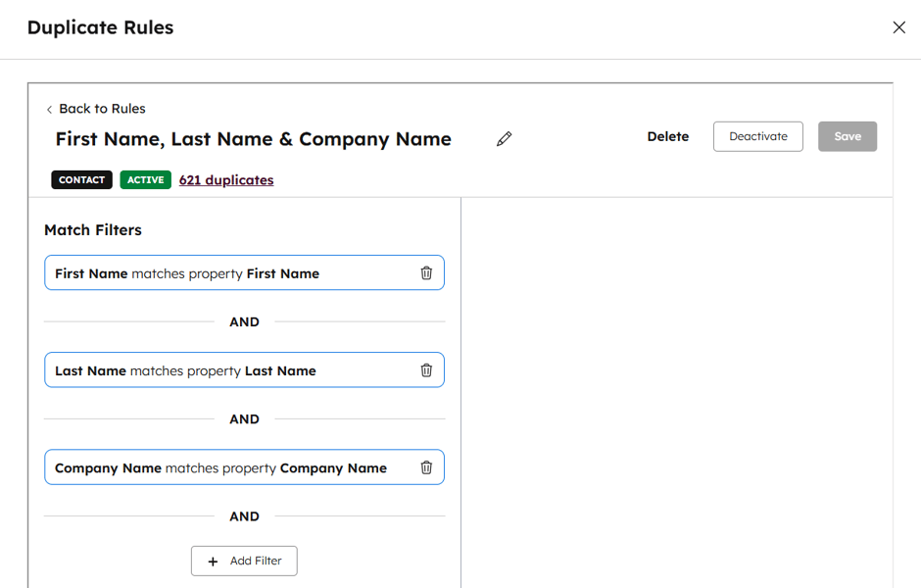Viewport: 921px width, 588px height.
Task: Click the plus icon on Add Filter
Action: coord(214,561)
